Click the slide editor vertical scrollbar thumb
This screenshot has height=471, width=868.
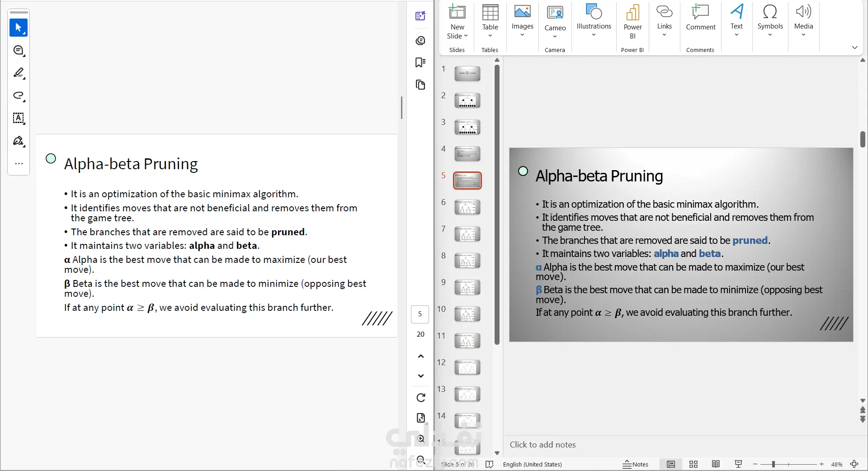point(863,139)
